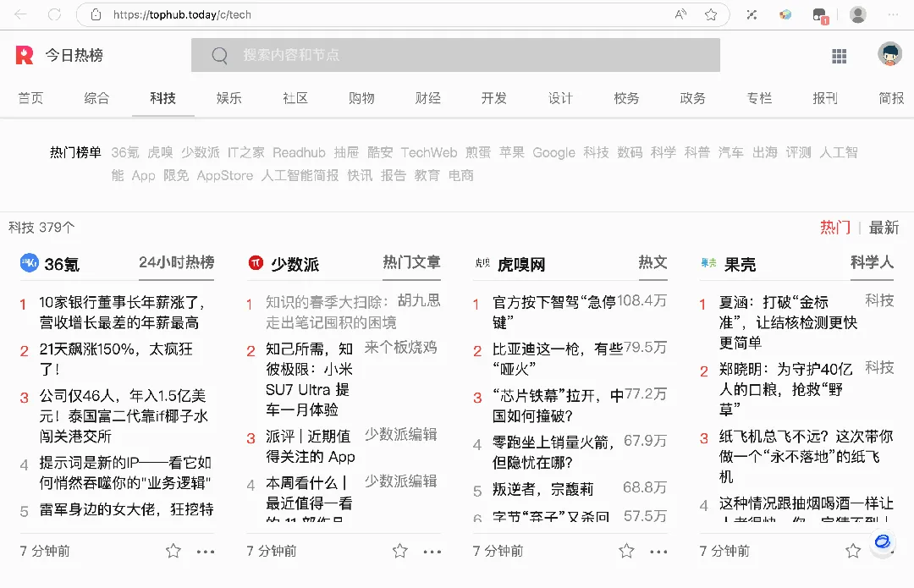Favorite the 虎嗅网 card with star
The width and height of the screenshot is (914, 588).
tap(626, 551)
